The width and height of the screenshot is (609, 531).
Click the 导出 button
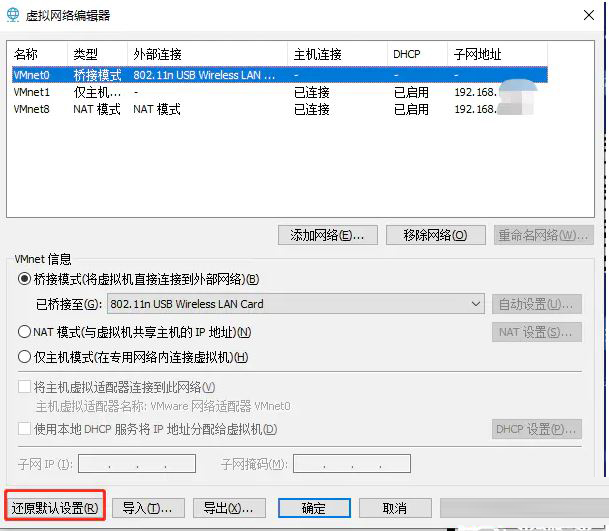click(x=229, y=508)
